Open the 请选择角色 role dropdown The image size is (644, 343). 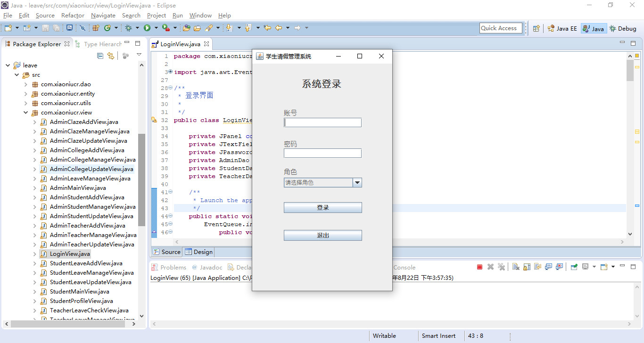click(357, 182)
